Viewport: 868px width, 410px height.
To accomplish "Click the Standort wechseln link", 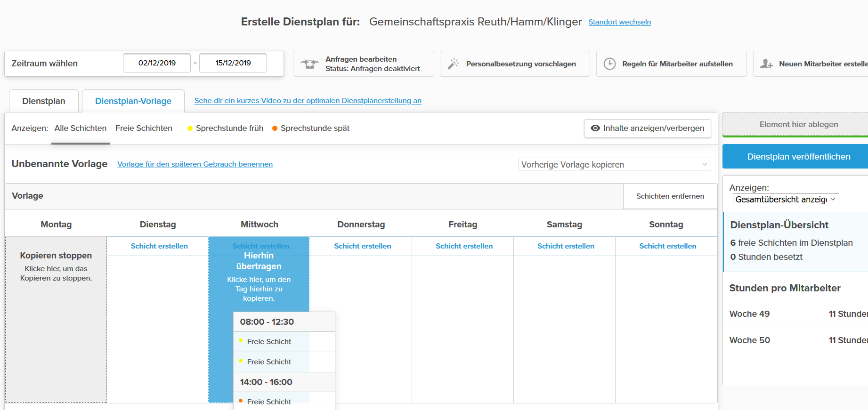I will [x=619, y=22].
